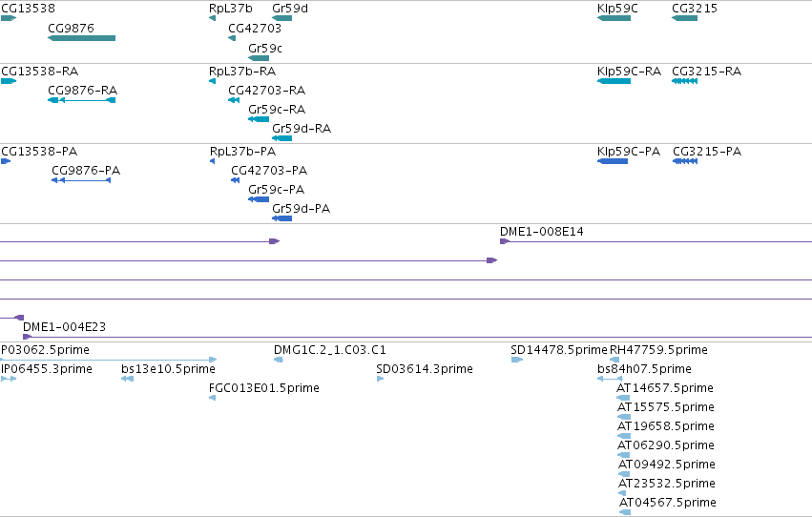Click the CG3215 gene label
This screenshot has height=517, width=812.
click(695, 9)
